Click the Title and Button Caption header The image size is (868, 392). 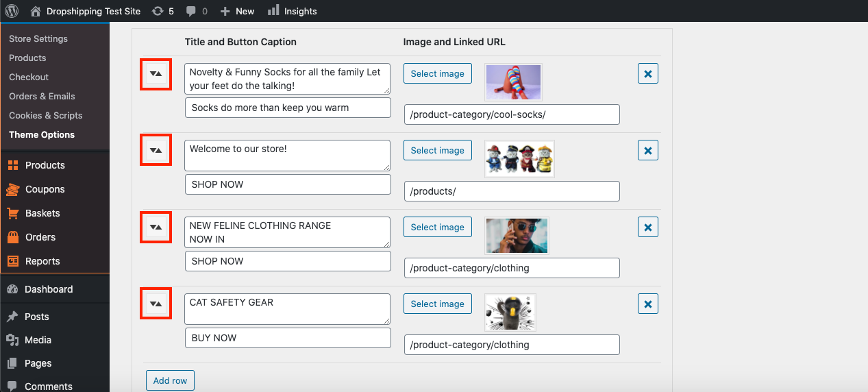coord(240,42)
